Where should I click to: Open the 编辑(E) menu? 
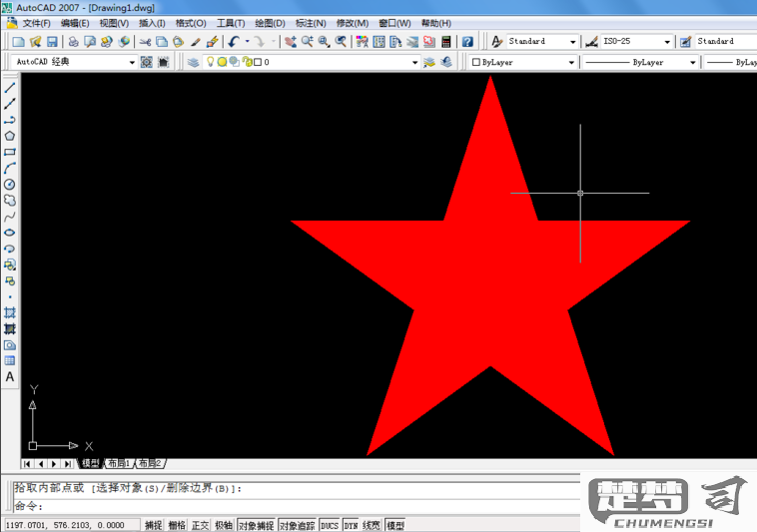(x=75, y=23)
